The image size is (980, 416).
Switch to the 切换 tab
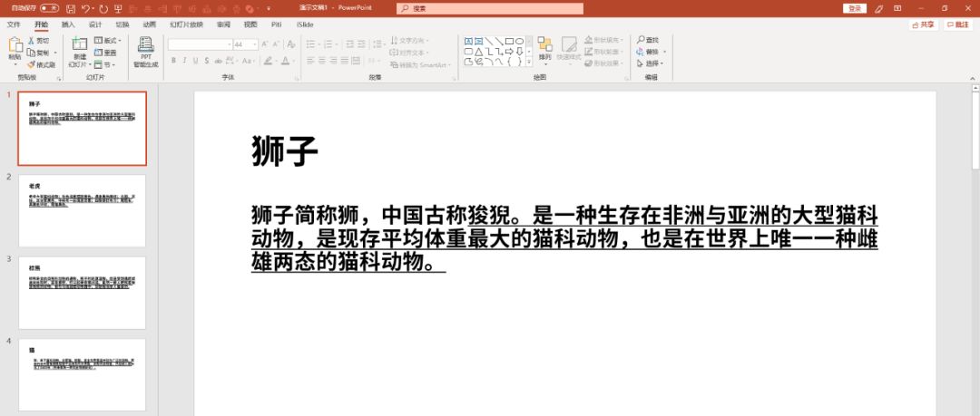click(x=122, y=24)
